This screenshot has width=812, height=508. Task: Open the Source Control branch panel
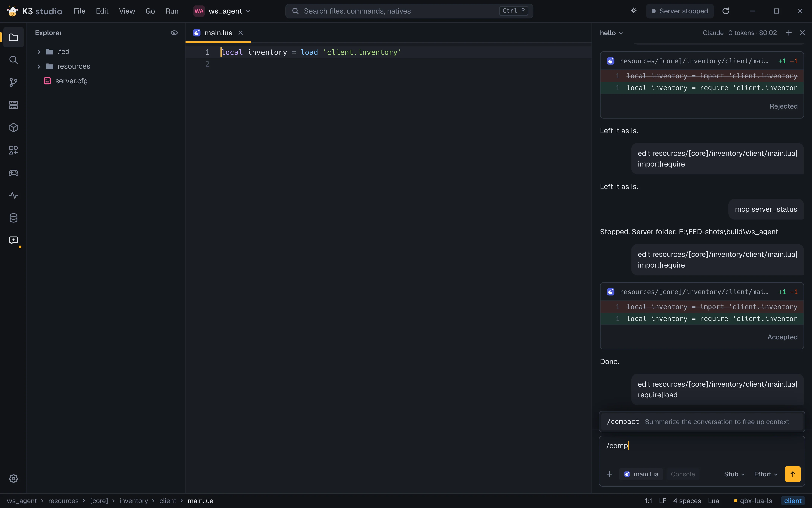13,82
